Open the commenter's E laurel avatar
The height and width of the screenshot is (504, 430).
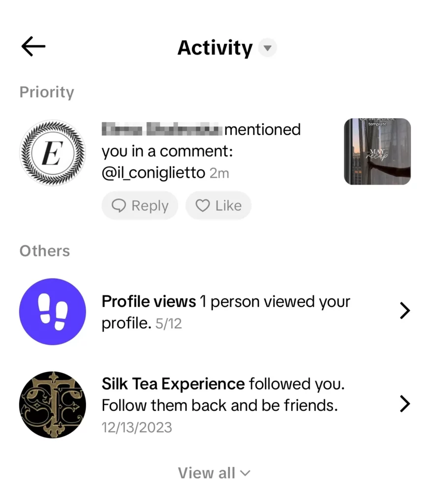pos(52,152)
